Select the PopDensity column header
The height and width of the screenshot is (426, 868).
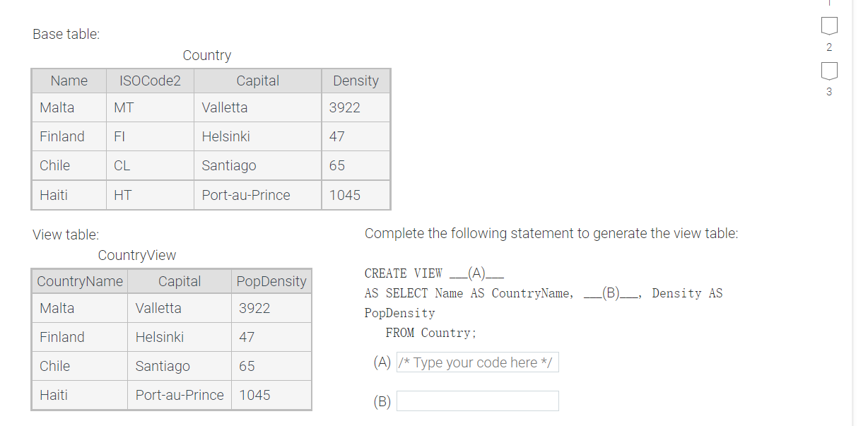[271, 281]
